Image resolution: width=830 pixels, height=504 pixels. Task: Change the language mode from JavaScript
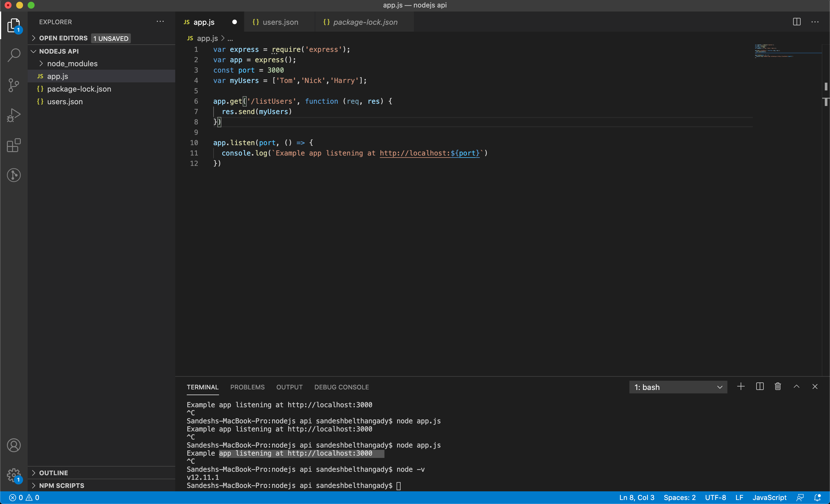coord(769,498)
